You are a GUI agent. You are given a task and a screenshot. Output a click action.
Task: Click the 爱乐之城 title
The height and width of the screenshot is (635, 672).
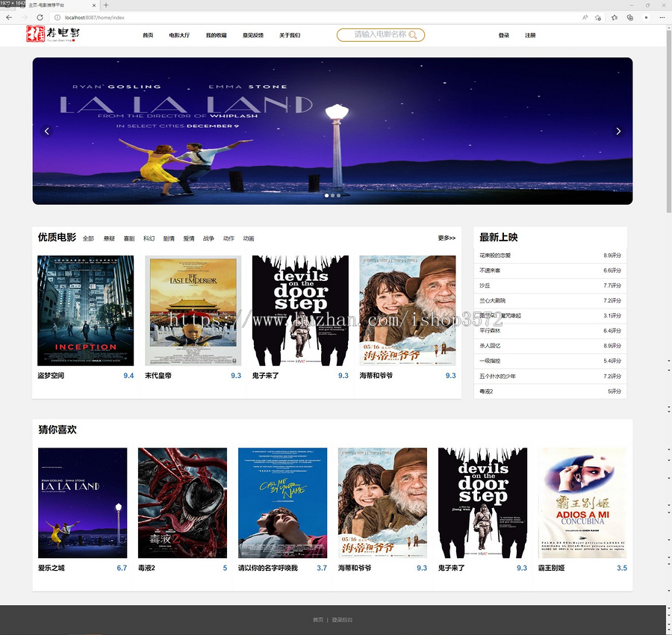tap(52, 568)
